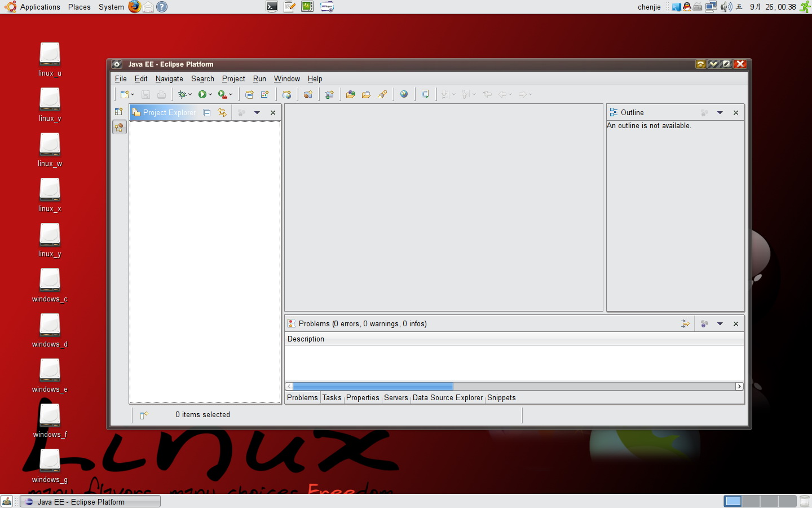
Task: Click the Outline focus icon beside view menu
Action: tap(704, 112)
